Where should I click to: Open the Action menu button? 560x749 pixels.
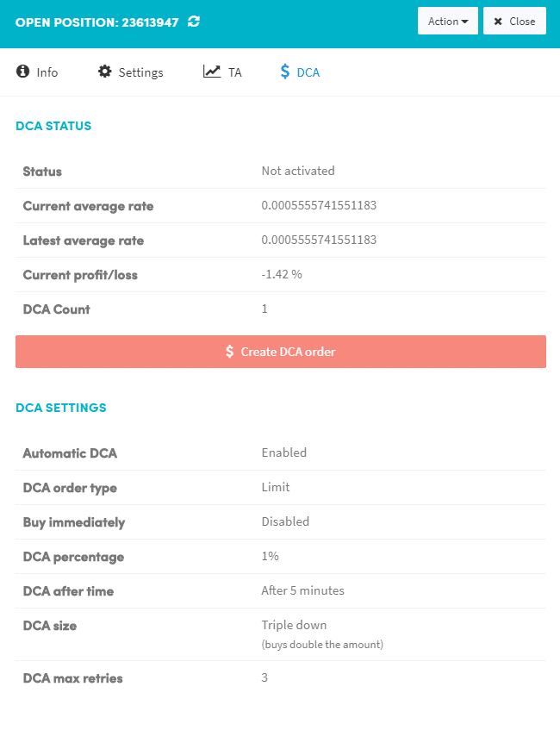(448, 21)
